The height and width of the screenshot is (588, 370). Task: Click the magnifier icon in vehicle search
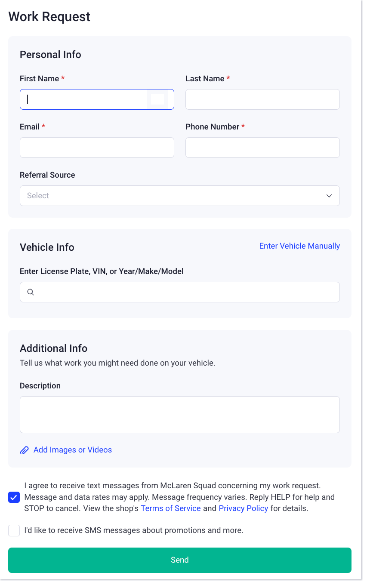(x=31, y=292)
